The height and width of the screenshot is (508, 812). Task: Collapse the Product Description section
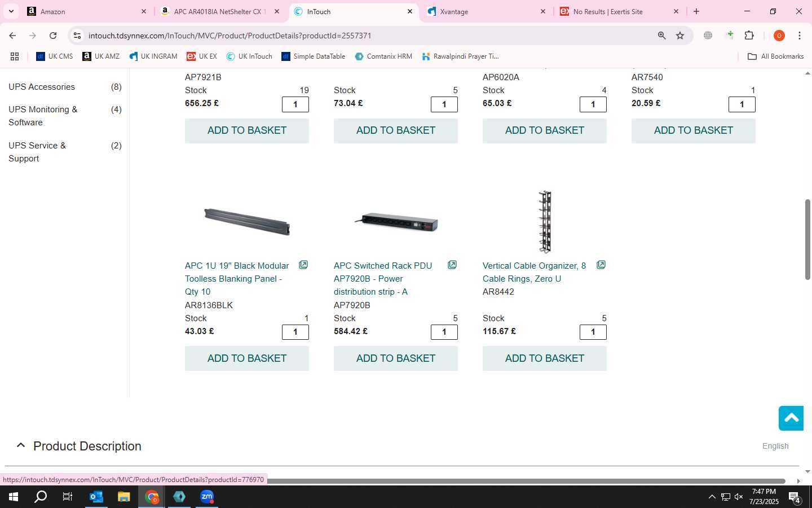tap(21, 445)
